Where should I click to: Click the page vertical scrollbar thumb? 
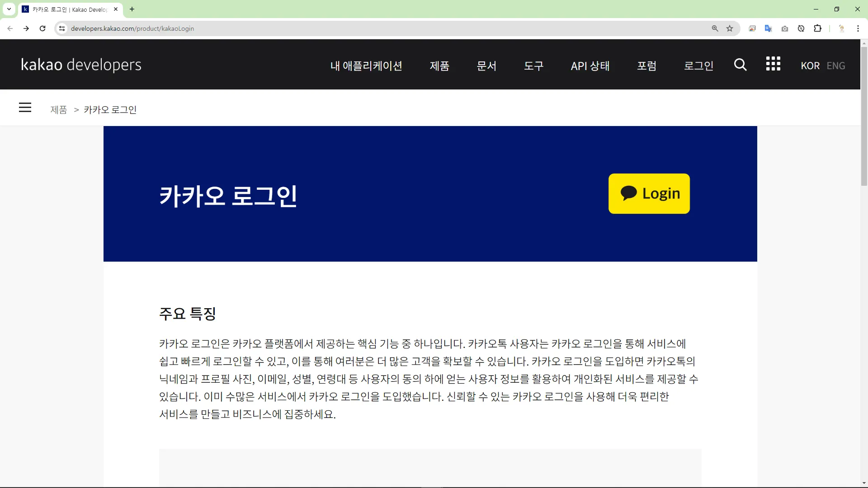(864, 116)
